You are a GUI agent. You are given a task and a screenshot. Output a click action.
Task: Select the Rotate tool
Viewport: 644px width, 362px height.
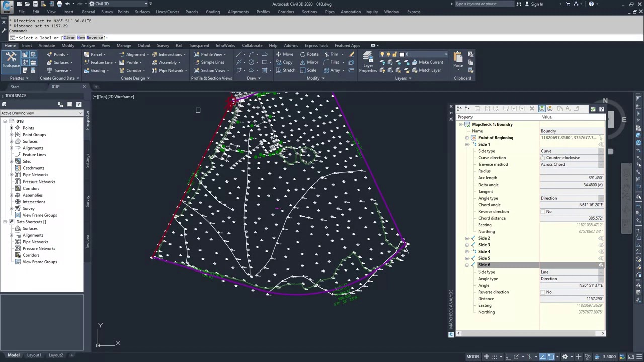click(x=309, y=54)
